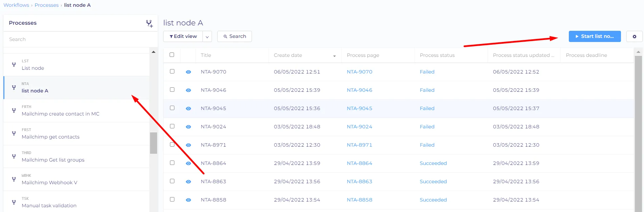Click the eye icon for NTA-9046
Screen dimensions: 644x212
point(189,90)
